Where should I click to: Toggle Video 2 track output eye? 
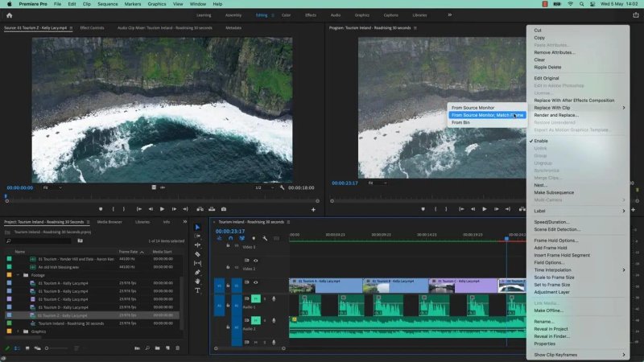[x=255, y=260]
